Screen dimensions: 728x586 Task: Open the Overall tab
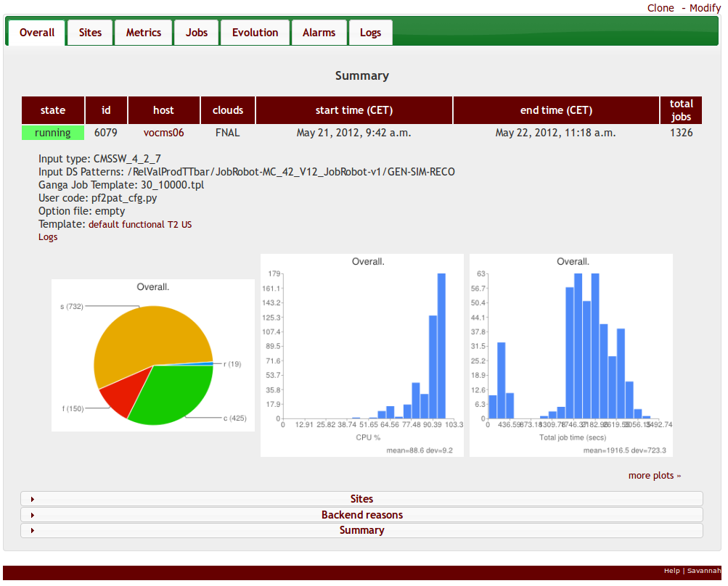tap(37, 33)
